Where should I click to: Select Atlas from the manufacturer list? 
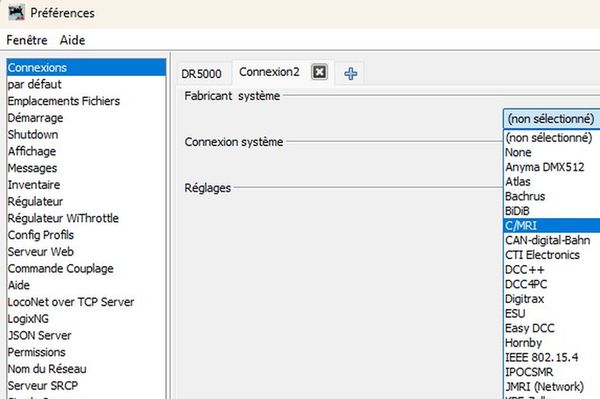click(551, 182)
